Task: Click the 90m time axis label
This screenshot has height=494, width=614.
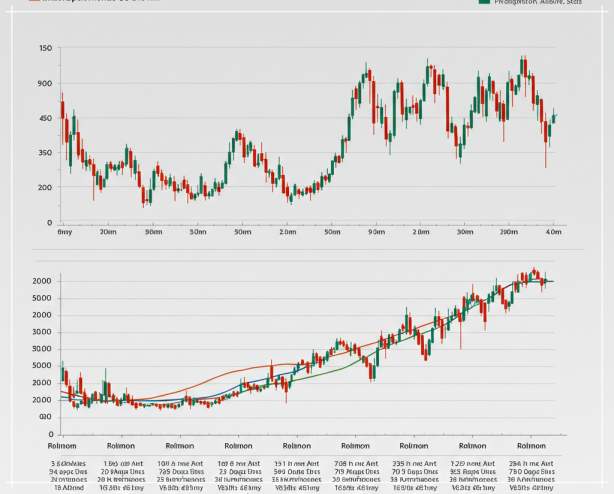Action: click(x=154, y=232)
